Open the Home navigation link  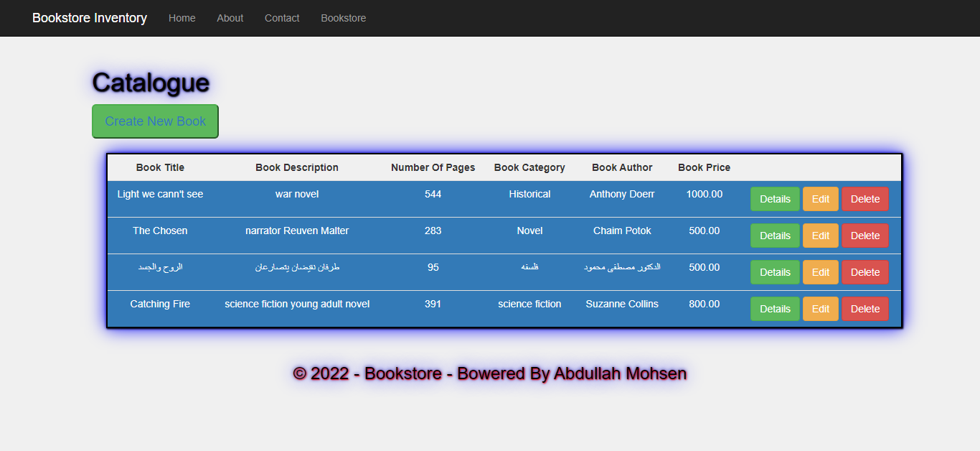[182, 18]
